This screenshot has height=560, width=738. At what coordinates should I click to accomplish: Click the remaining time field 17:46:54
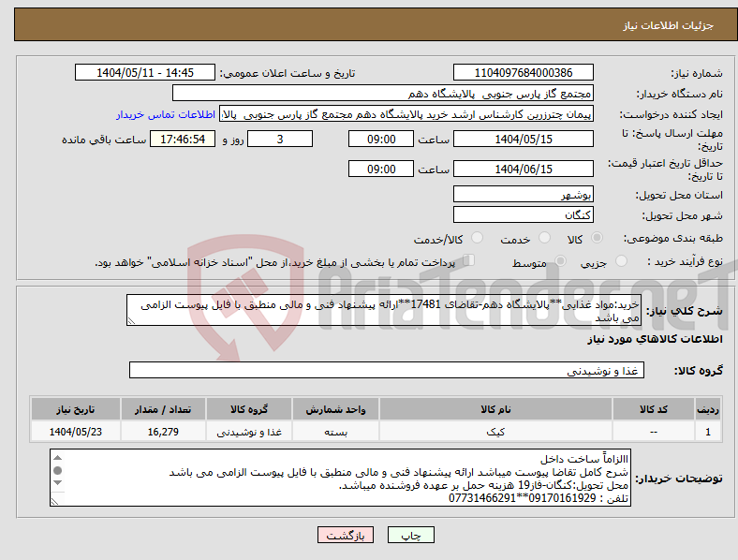pyautogui.click(x=183, y=140)
